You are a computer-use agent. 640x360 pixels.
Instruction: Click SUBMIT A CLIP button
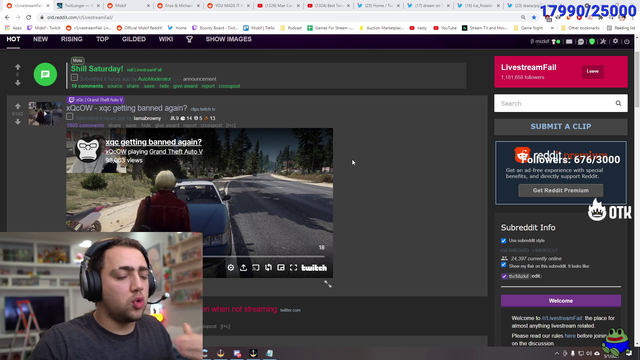click(x=561, y=127)
